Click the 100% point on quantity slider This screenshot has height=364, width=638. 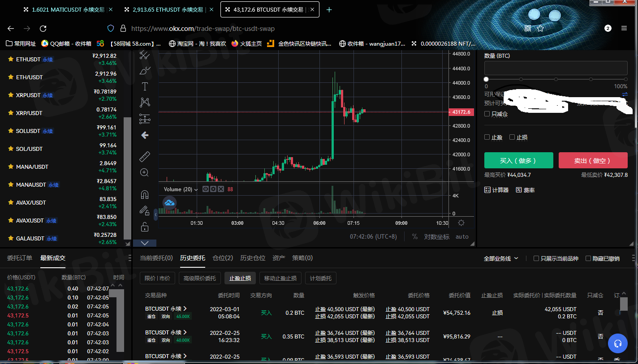pyautogui.click(x=626, y=79)
